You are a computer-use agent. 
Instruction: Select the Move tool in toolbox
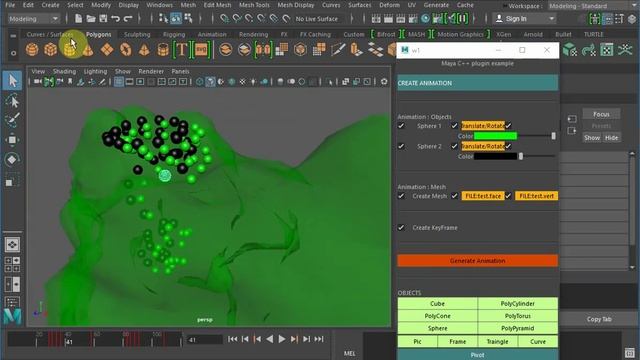click(x=12, y=140)
